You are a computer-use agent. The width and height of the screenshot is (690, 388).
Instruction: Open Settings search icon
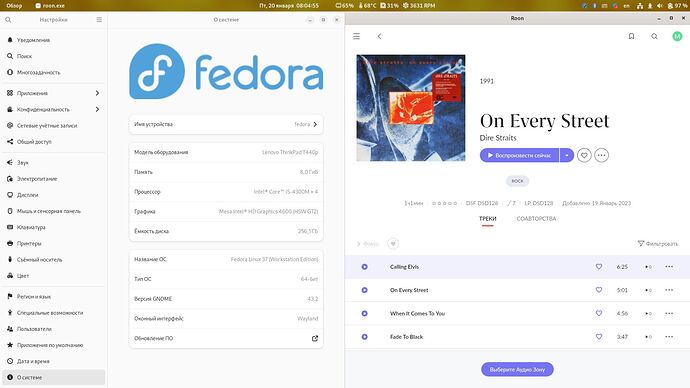8,20
